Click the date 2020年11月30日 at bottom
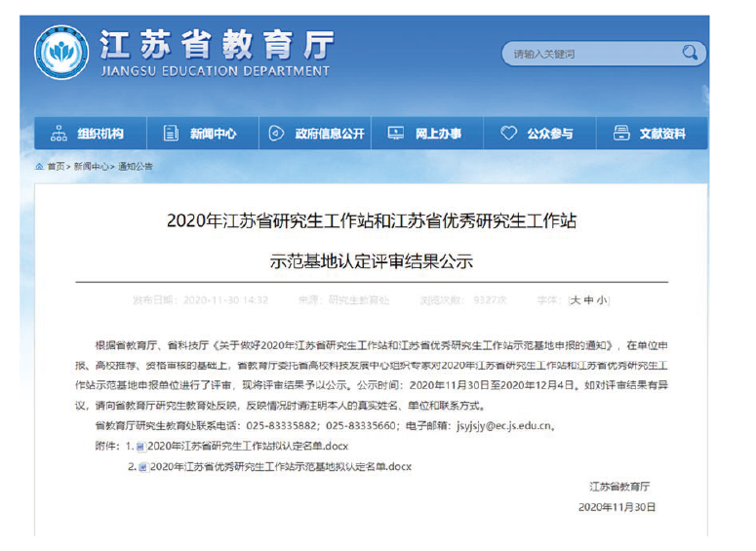This screenshot has width=756, height=551. (617, 507)
